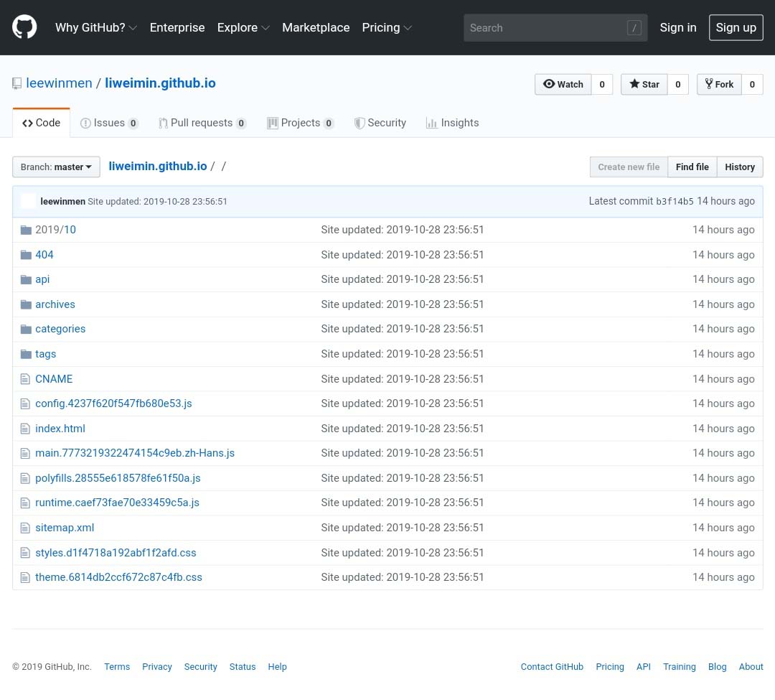
Task: Click the file icon next to sitemap.xml
Action: pyautogui.click(x=26, y=528)
